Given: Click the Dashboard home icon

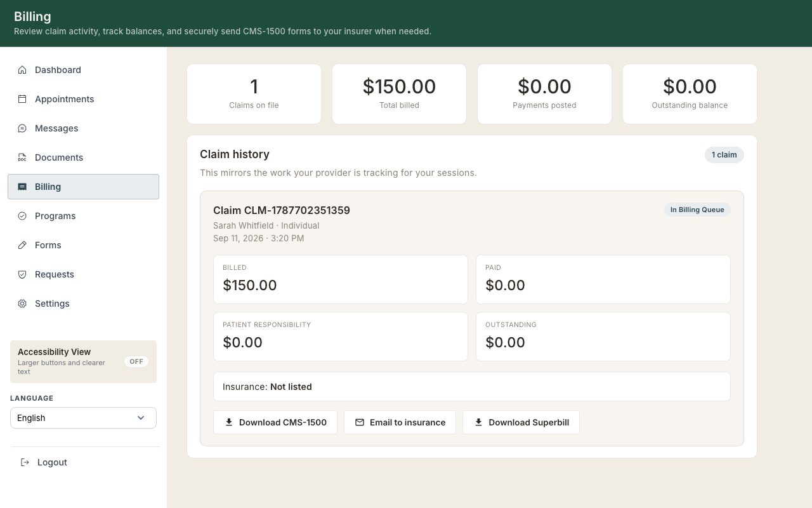Looking at the screenshot, I should click(x=22, y=70).
